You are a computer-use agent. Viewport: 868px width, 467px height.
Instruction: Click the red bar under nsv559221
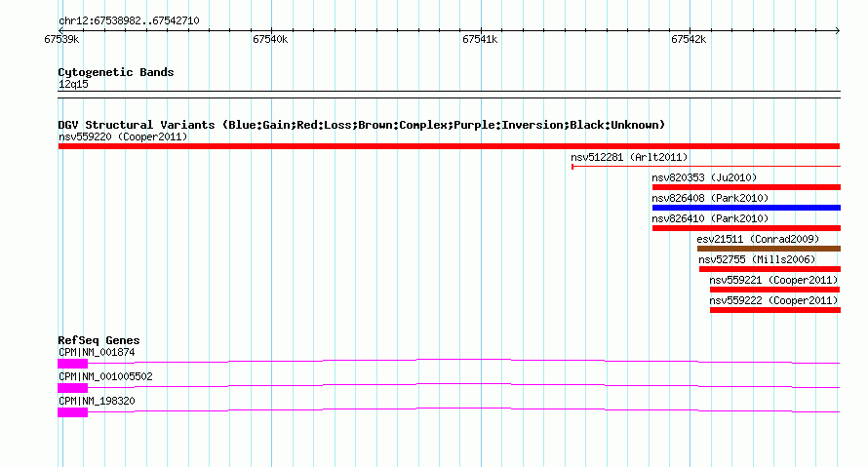(x=775, y=290)
